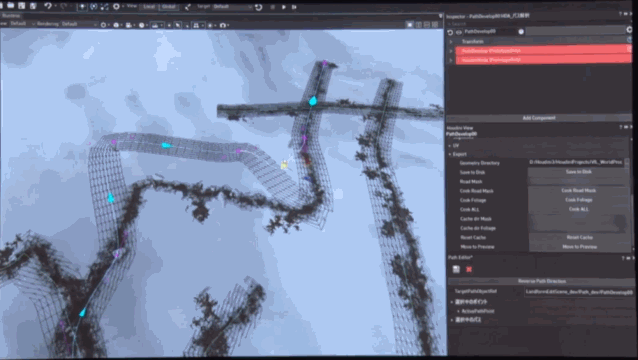Click the camera icon in the viewport toolbar
This screenshot has height=360, width=638.
tap(223, 25)
